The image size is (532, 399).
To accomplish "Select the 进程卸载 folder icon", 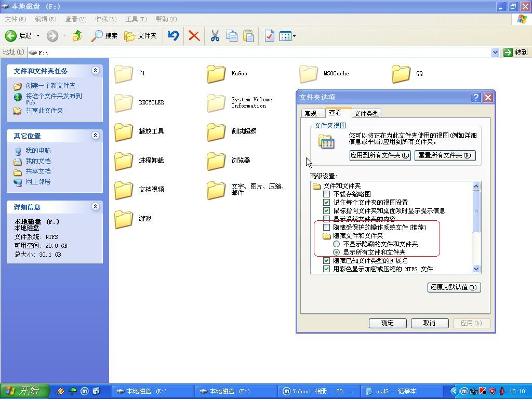I will coord(124,161).
